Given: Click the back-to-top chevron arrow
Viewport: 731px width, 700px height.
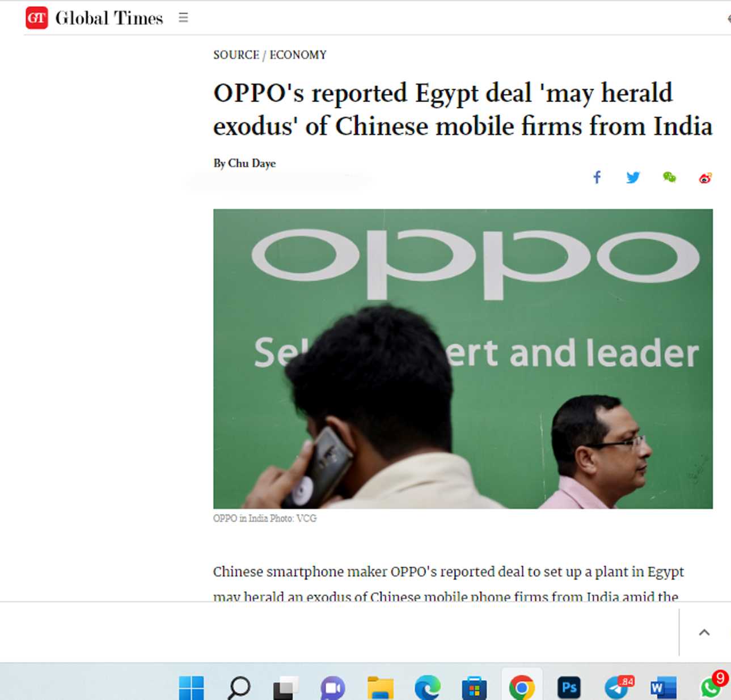Looking at the screenshot, I should pos(704,633).
